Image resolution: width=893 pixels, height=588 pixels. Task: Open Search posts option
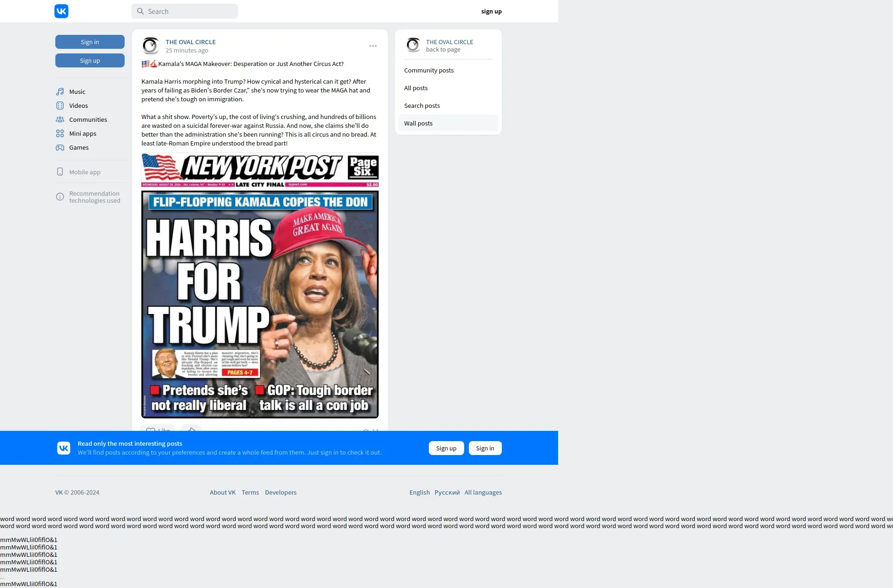click(x=422, y=106)
